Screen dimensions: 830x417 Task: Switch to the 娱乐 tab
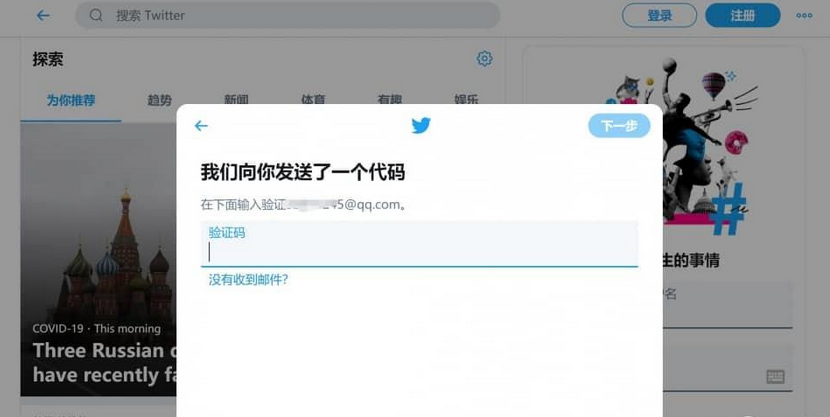[466, 99]
